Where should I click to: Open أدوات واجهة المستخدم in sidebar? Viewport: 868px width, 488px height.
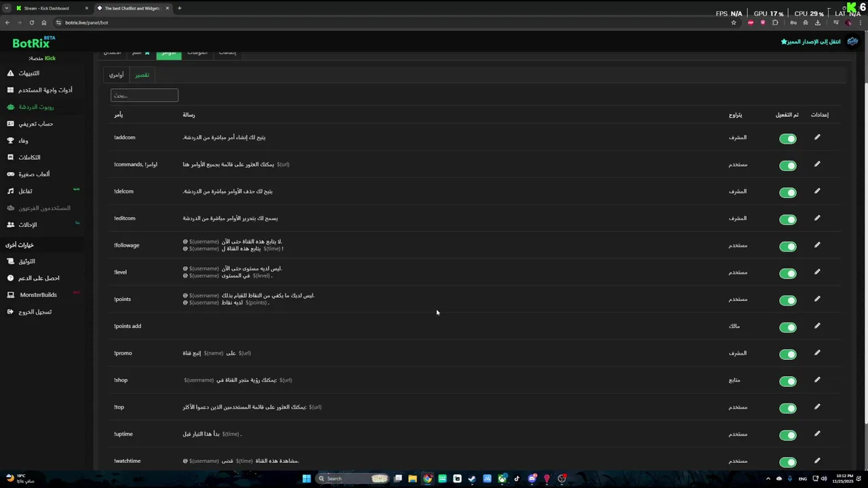[45, 90]
